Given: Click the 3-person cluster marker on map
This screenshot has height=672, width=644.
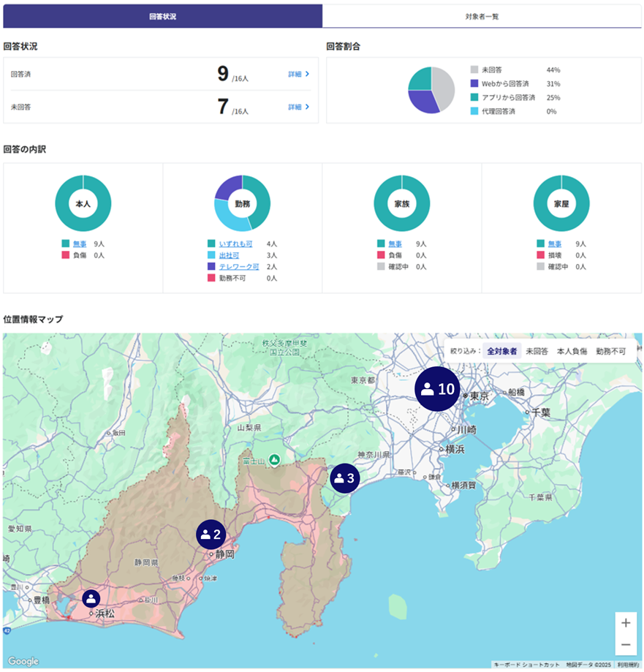Looking at the screenshot, I should (x=344, y=478).
